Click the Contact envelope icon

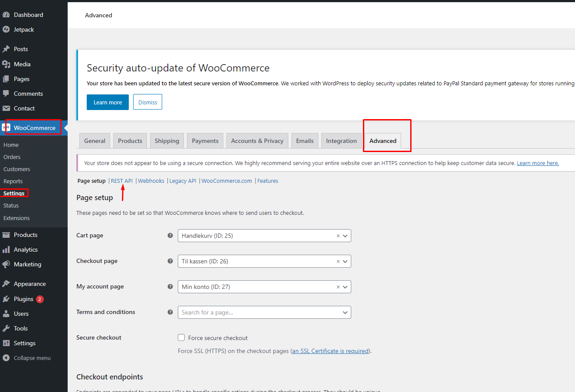click(x=6, y=108)
